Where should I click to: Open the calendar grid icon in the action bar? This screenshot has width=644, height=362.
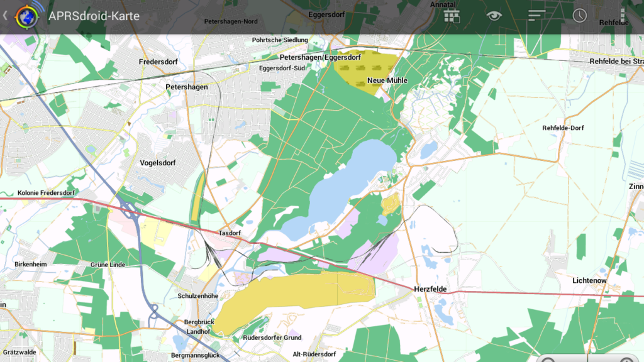coord(452,16)
